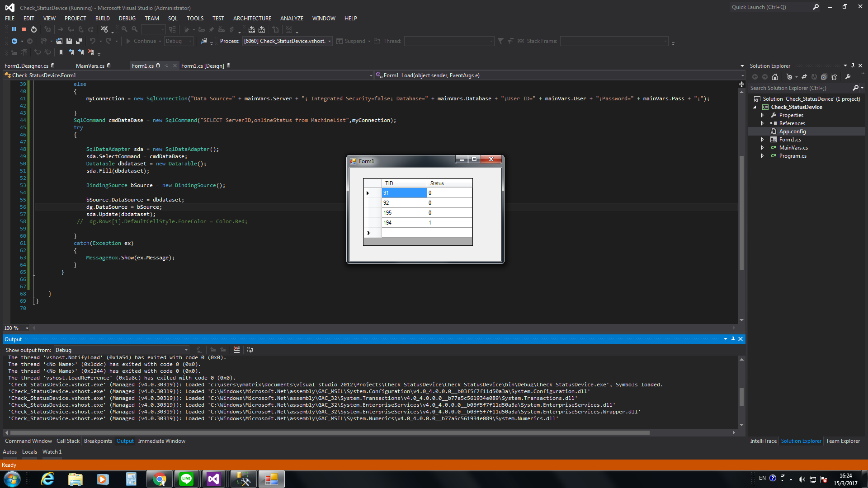
Task: Select the TID cell containing 194 in Form1
Action: coord(404,223)
